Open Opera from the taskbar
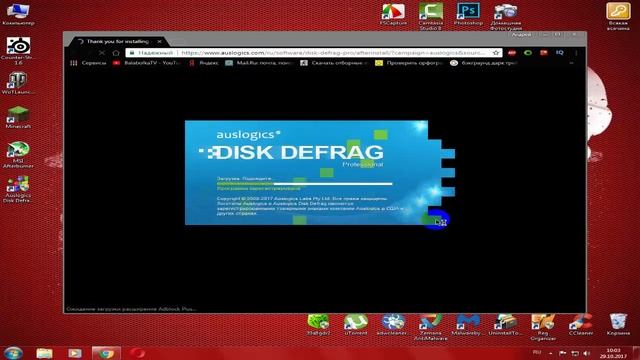The width and height of the screenshot is (640, 360). [137, 353]
